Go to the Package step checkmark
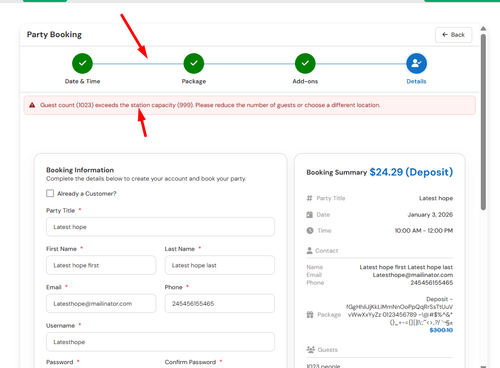500x368 pixels. coord(194,63)
